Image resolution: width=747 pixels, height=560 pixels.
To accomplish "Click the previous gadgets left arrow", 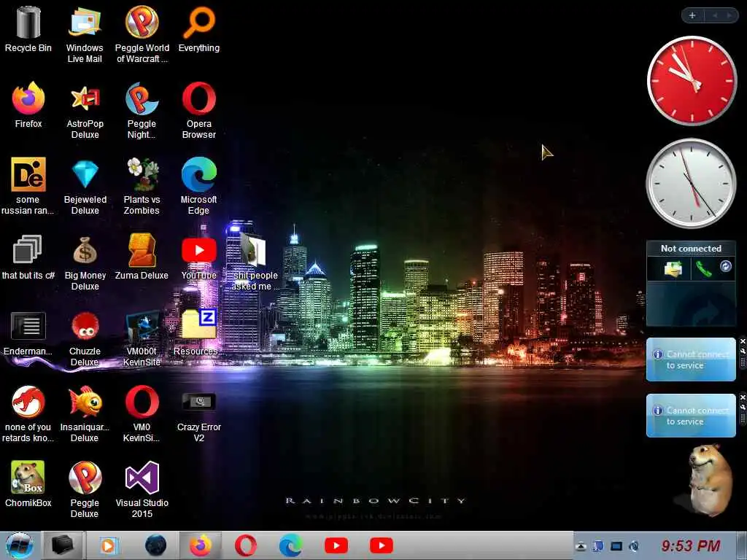I will point(715,15).
